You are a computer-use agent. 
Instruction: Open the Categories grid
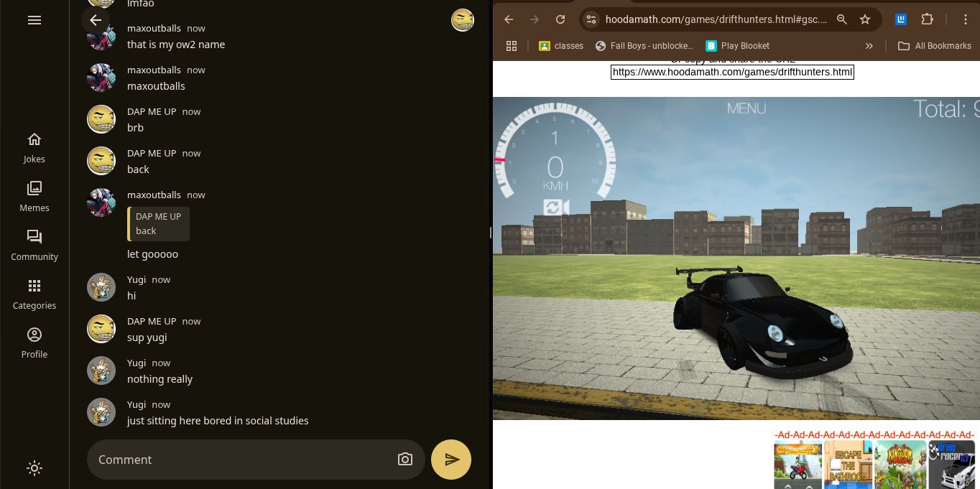coord(34,294)
